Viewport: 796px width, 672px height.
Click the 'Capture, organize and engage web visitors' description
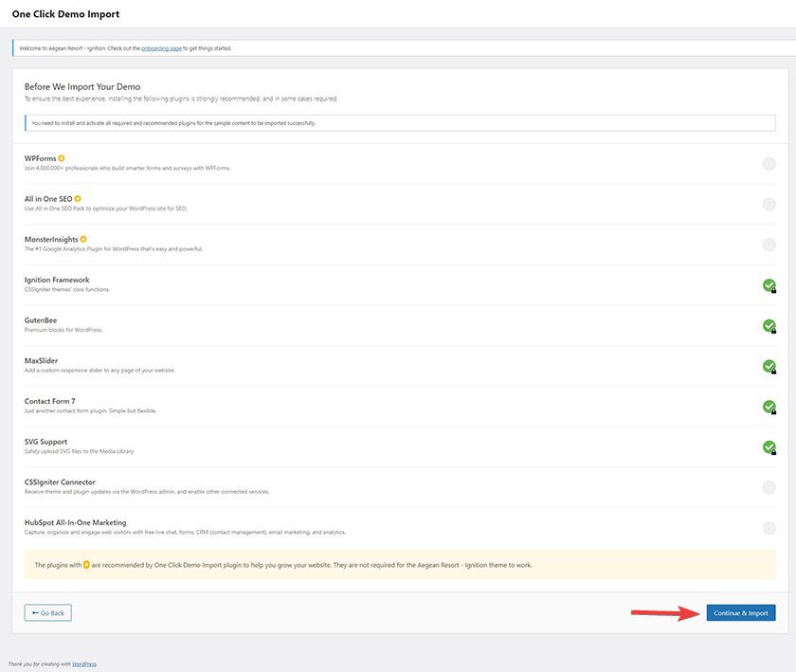(x=186, y=533)
